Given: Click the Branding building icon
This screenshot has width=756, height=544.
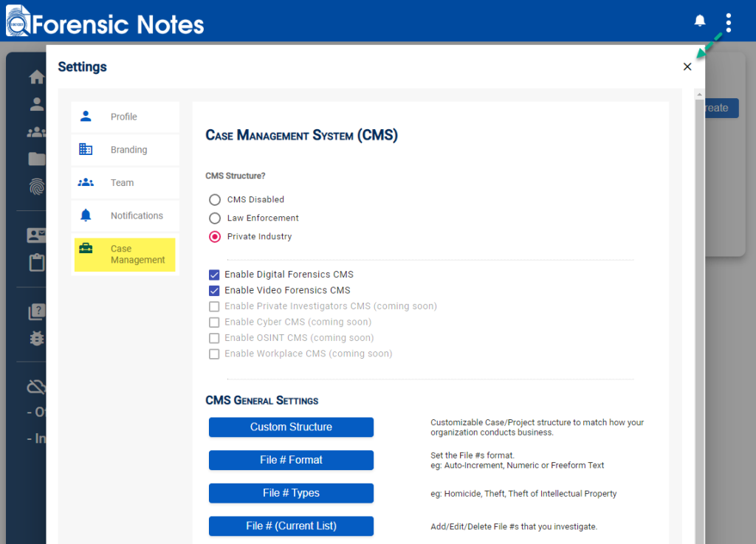Looking at the screenshot, I should 86,149.
